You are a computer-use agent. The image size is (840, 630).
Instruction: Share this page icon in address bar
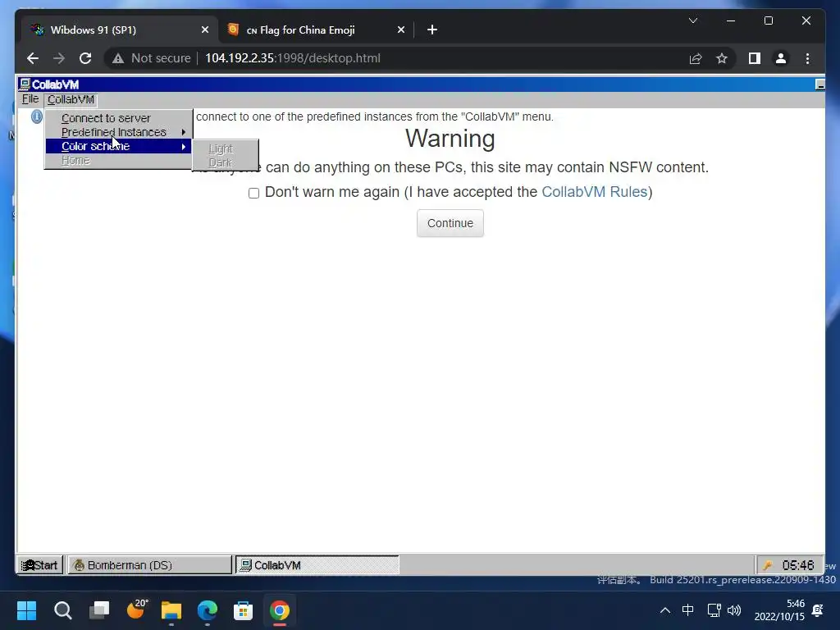pos(696,58)
